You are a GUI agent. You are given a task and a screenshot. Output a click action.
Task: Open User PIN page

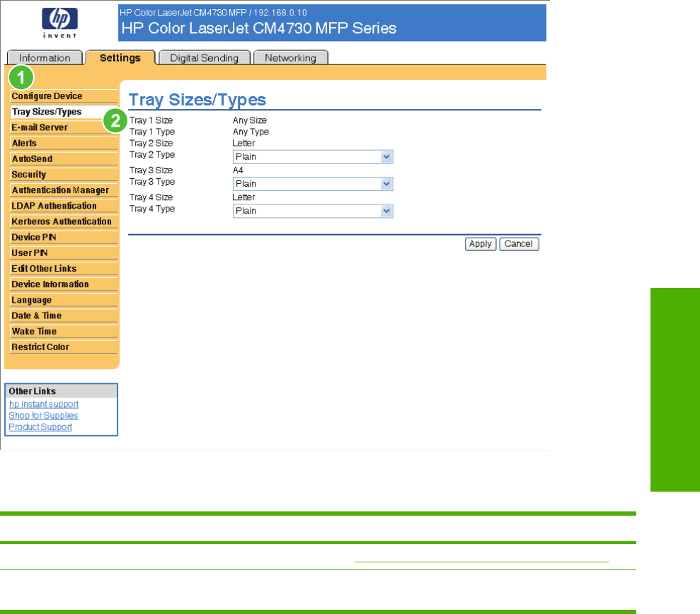pos(64,253)
